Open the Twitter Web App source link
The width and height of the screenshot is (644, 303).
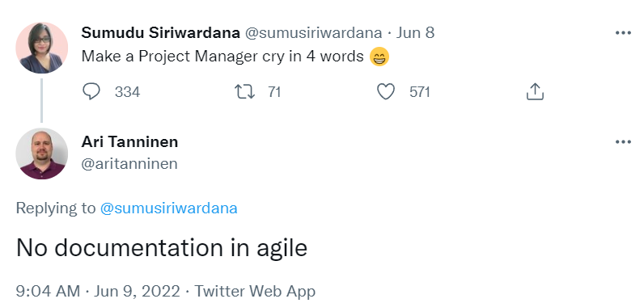[255, 292]
